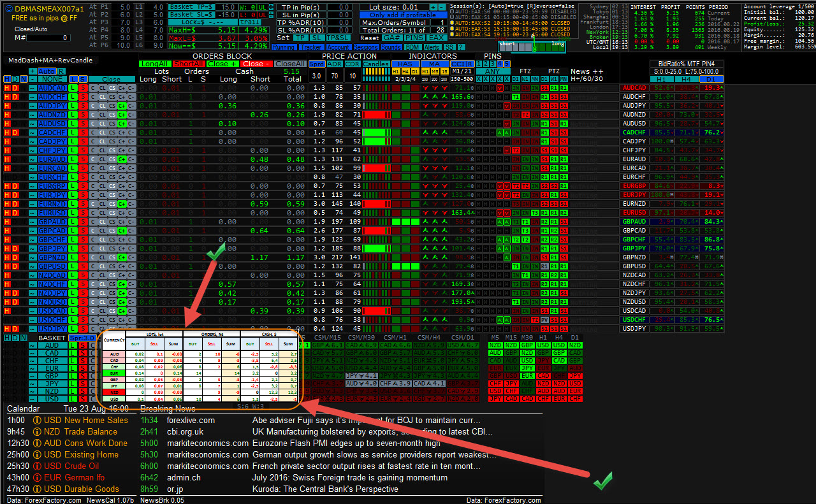Toggle the M5 timeframe under MA

(435, 71)
